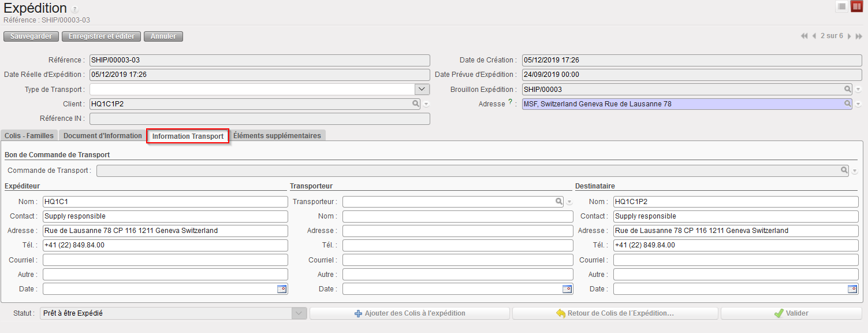The width and height of the screenshot is (868, 333).
Task: Click the Expéditeur Courriel input field
Action: (x=165, y=260)
